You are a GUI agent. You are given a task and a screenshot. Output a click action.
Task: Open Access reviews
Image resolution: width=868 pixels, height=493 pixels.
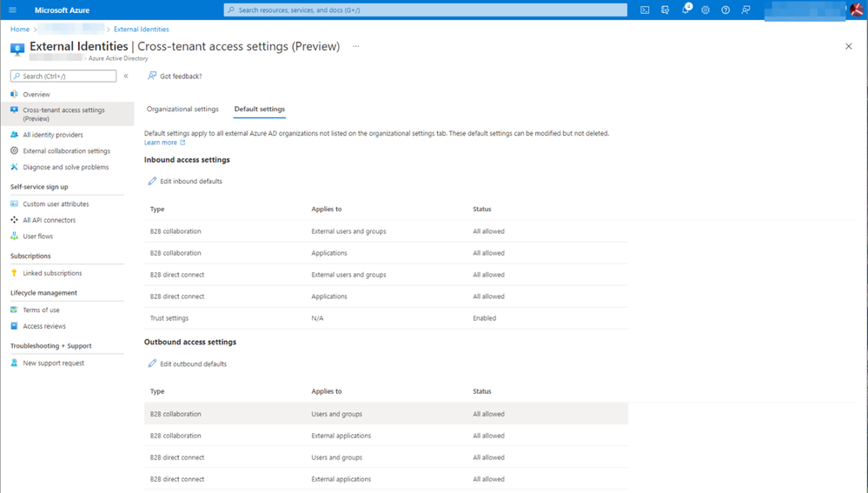pos(44,327)
